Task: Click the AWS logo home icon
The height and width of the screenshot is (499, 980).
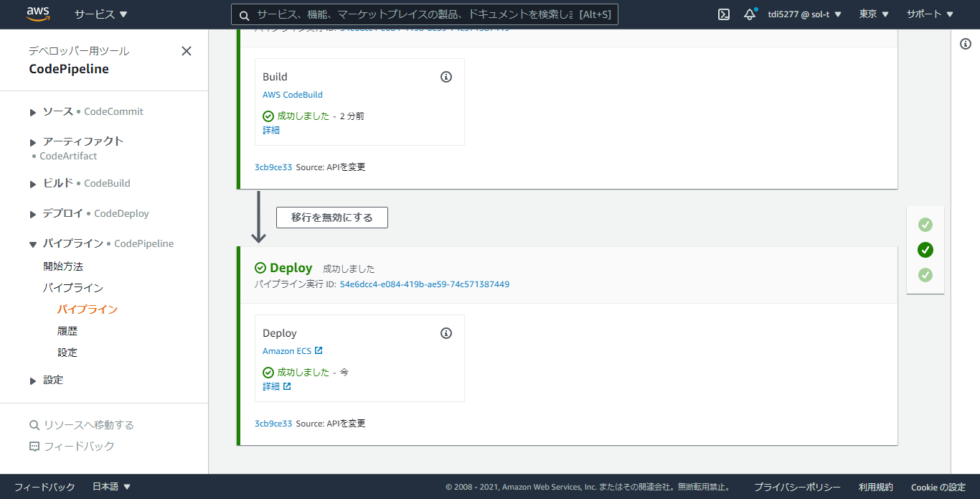Action: click(x=38, y=14)
